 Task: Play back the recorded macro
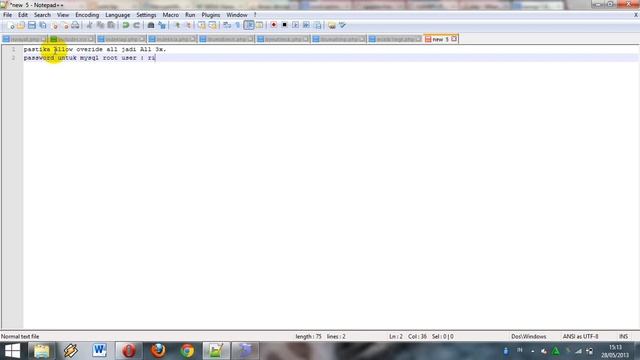point(296,25)
